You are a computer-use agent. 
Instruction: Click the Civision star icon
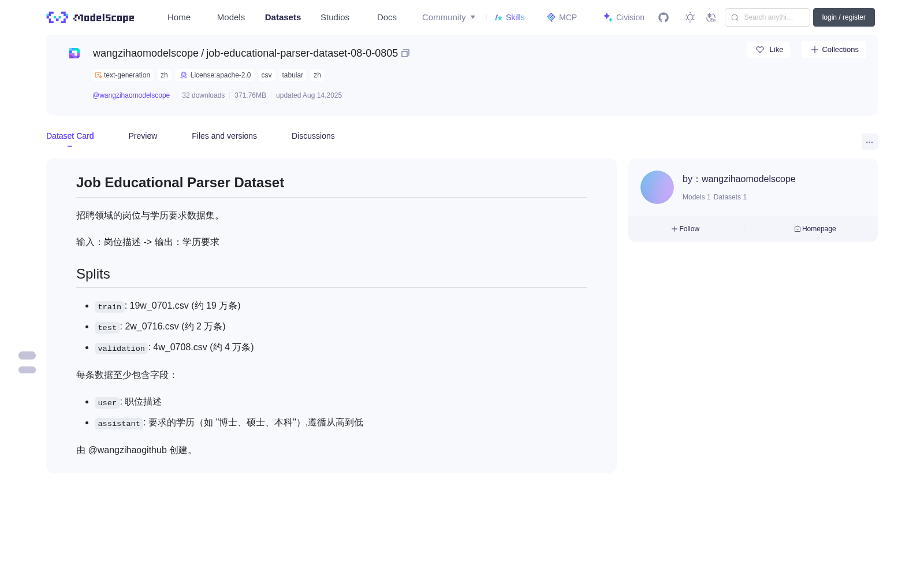(x=608, y=17)
